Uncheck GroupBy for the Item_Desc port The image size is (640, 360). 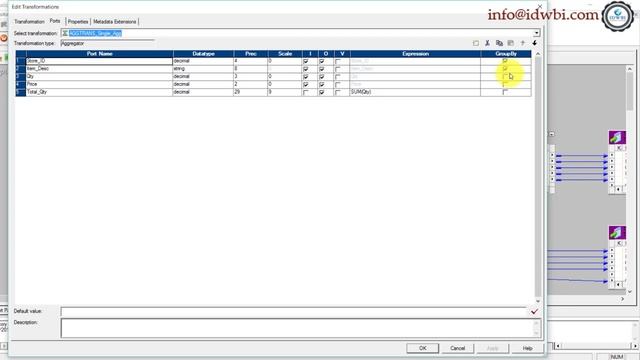[505, 69]
